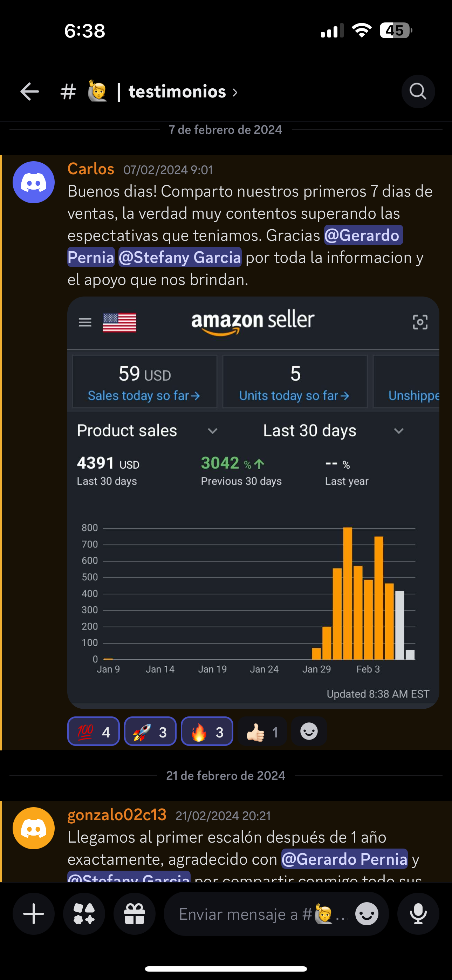
Task: Tap @Stefany Garcia mention in Carlos message
Action: coord(180,258)
